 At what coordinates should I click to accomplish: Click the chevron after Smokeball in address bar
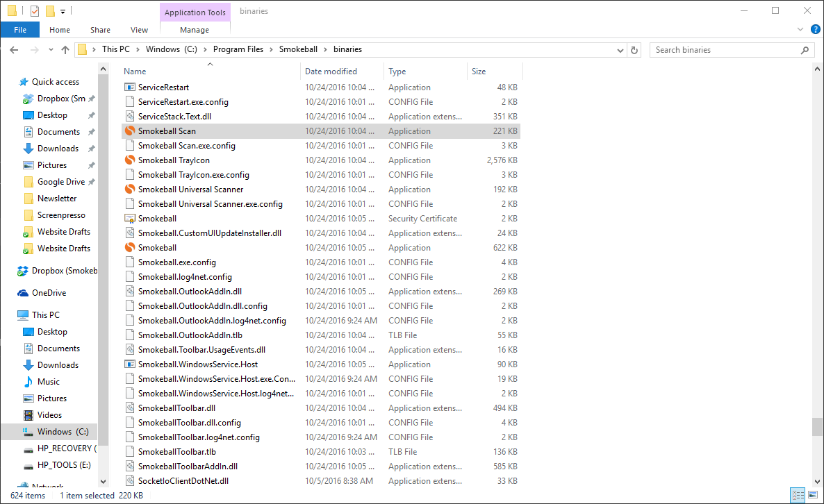[325, 49]
